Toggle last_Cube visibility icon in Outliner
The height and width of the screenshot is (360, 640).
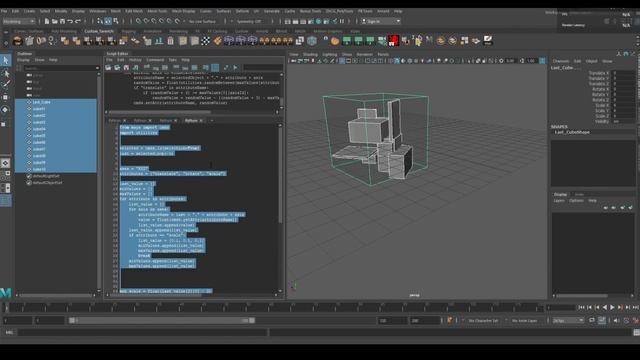29,102
